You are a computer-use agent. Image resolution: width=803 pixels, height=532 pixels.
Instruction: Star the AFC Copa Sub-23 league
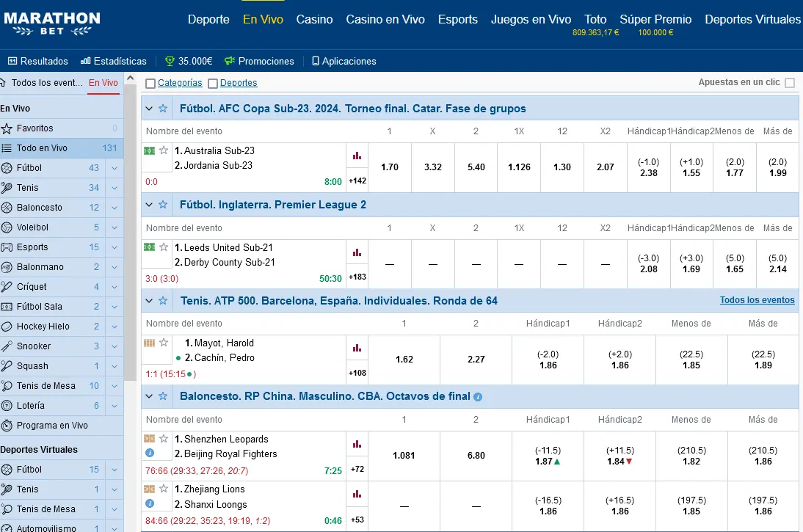[163, 108]
